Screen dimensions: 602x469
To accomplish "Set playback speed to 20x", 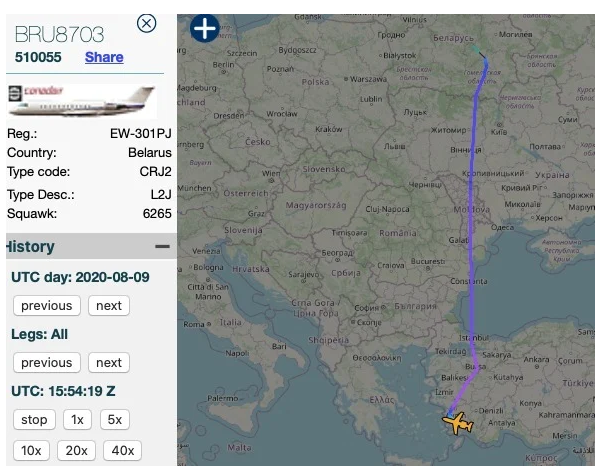I will 76,450.
